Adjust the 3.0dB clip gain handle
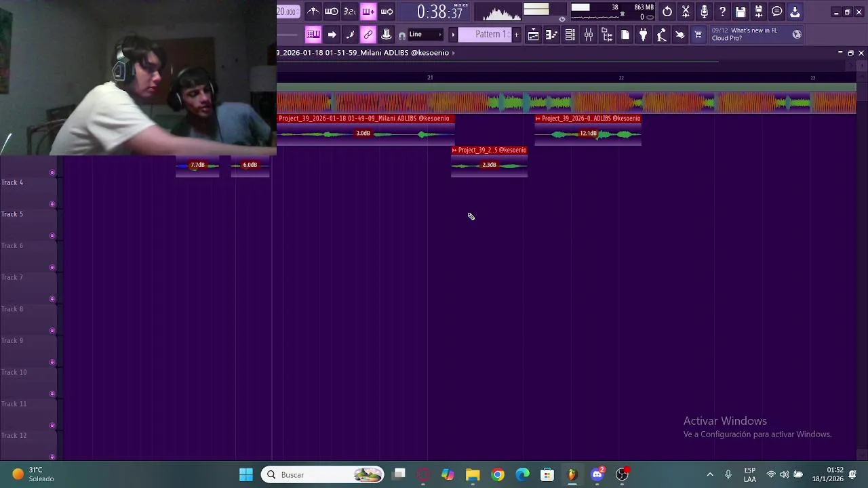 tap(363, 134)
